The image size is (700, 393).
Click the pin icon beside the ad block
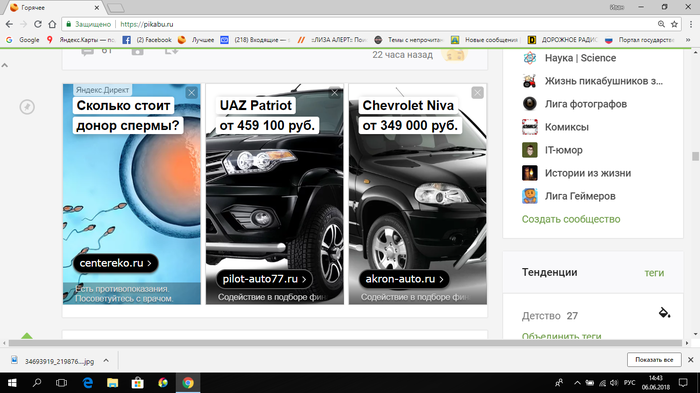(27, 107)
